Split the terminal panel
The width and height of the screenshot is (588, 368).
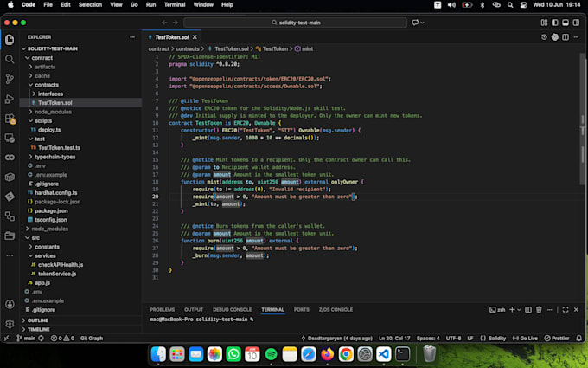click(528, 310)
